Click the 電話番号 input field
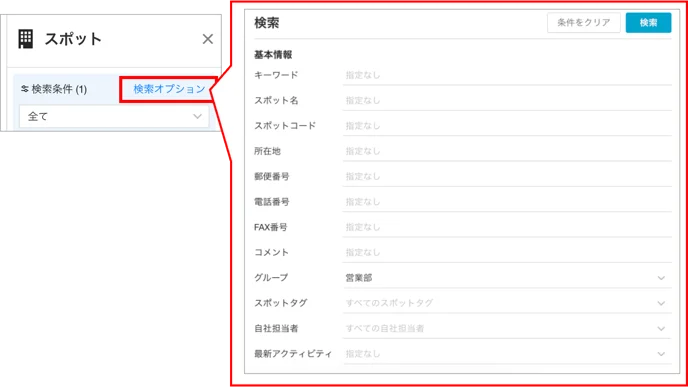This screenshot has width=688, height=387. [x=507, y=202]
